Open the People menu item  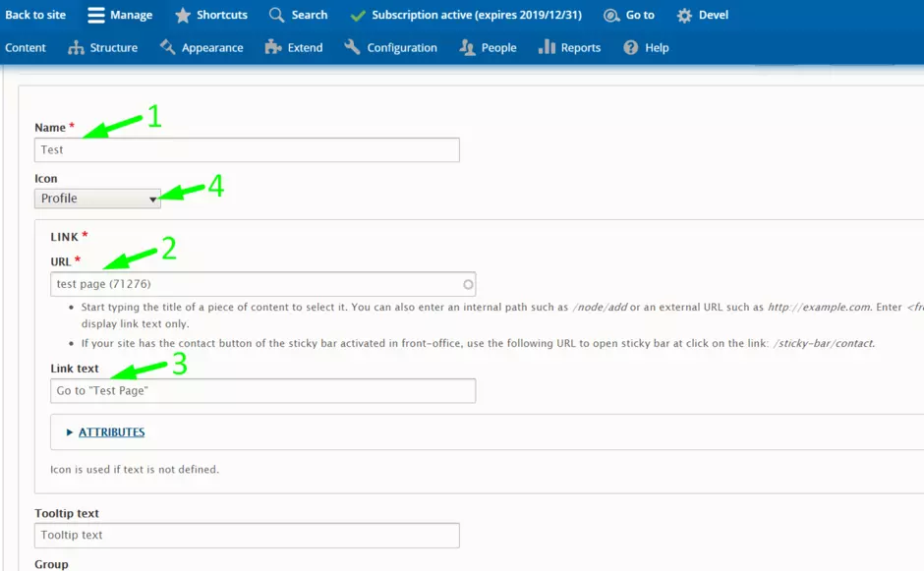[x=489, y=48]
